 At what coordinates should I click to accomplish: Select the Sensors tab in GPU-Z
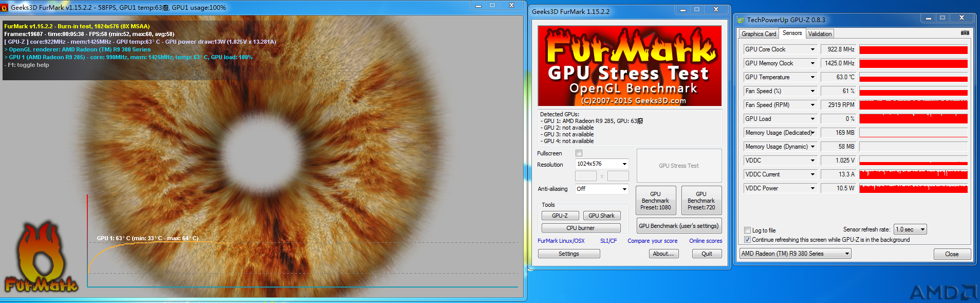tap(792, 33)
